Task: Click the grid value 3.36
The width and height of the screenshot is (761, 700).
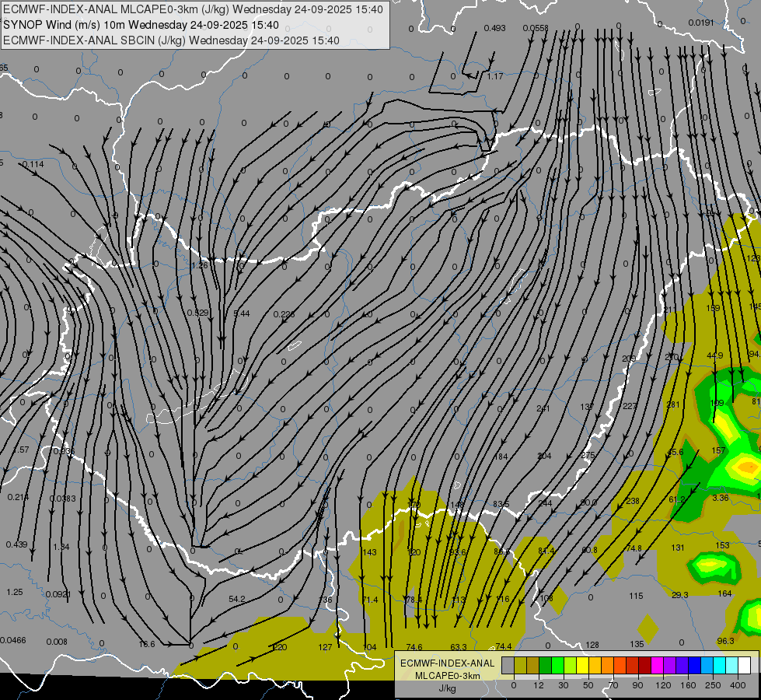Action: tap(721, 498)
